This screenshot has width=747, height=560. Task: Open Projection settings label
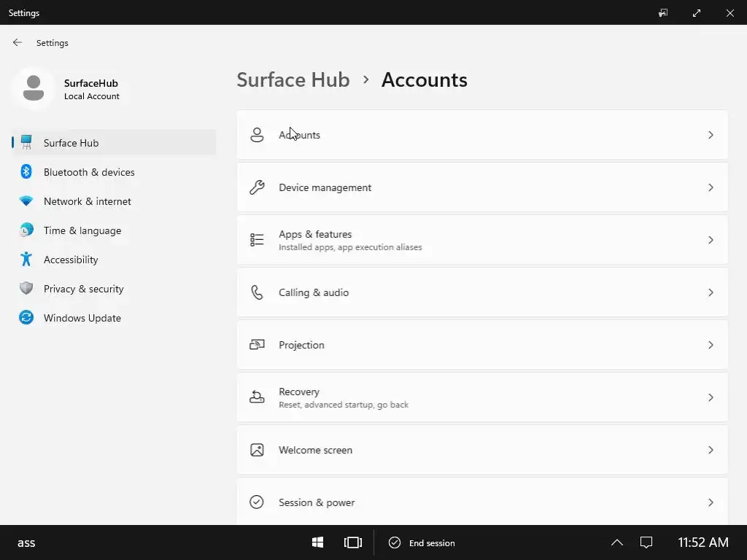coord(301,345)
